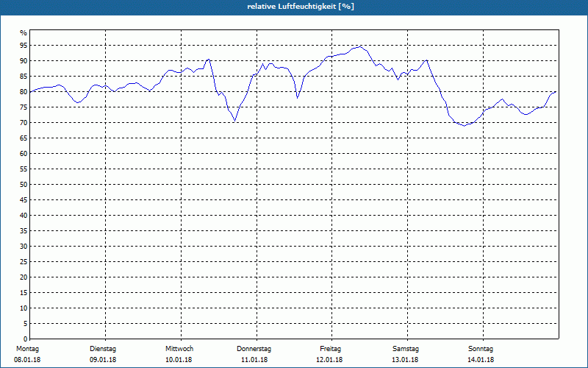Click the 55 y-axis value

(24, 169)
